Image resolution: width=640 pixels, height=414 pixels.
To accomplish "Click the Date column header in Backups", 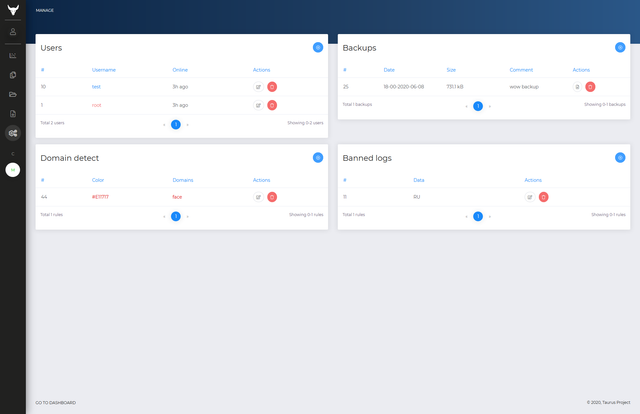I will pyautogui.click(x=389, y=70).
